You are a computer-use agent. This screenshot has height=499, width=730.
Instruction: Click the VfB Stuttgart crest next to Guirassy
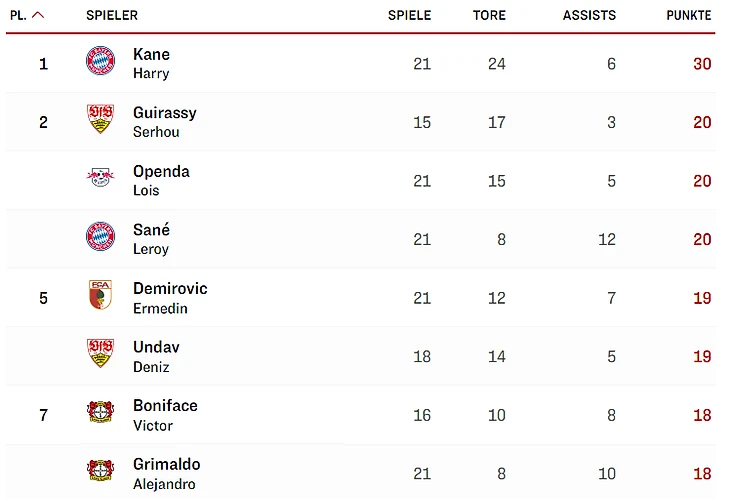click(100, 120)
